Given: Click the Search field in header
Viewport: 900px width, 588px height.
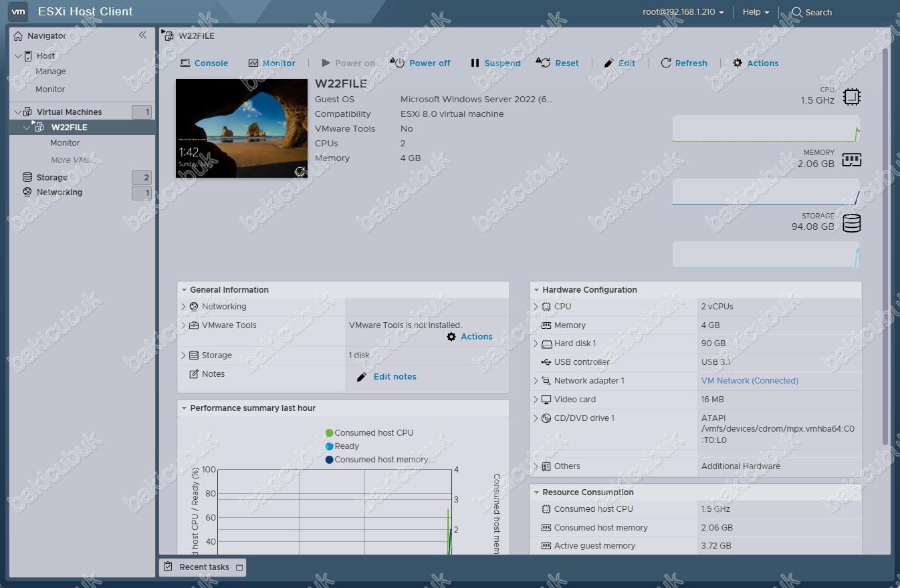Looking at the screenshot, I should click(x=812, y=12).
